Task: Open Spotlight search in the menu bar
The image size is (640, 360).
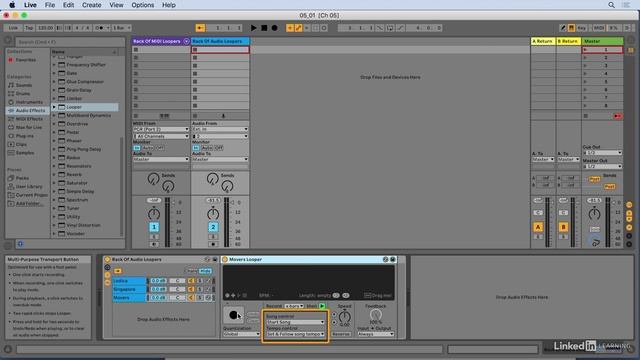Action: (x=611, y=5)
